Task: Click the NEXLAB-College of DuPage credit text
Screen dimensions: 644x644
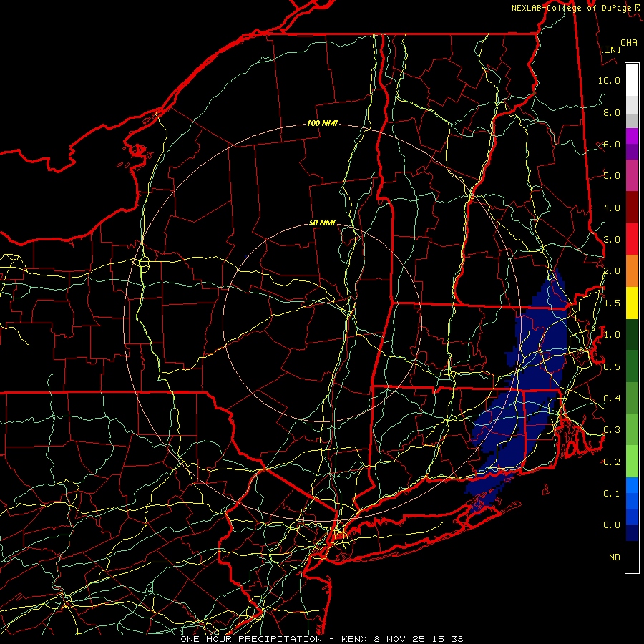Action: [575, 8]
